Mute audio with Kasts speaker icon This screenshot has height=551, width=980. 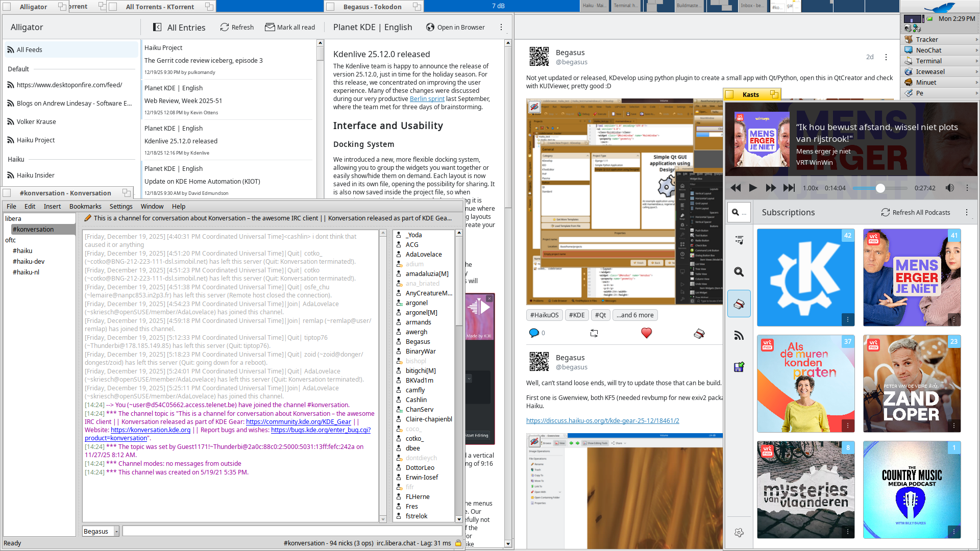(x=949, y=188)
